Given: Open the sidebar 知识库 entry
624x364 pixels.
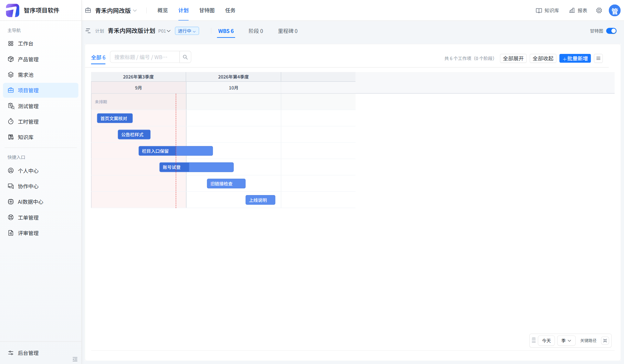Looking at the screenshot, I should click(41, 137).
